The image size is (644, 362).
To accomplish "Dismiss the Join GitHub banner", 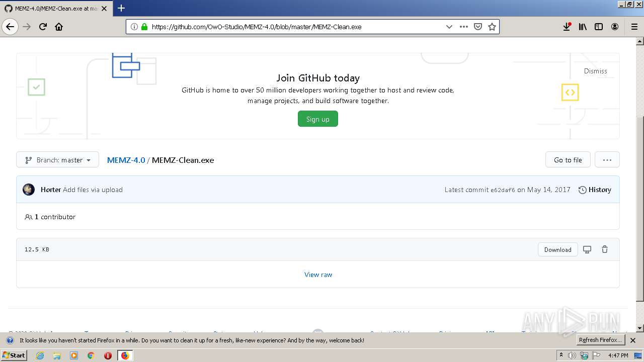I will click(596, 71).
